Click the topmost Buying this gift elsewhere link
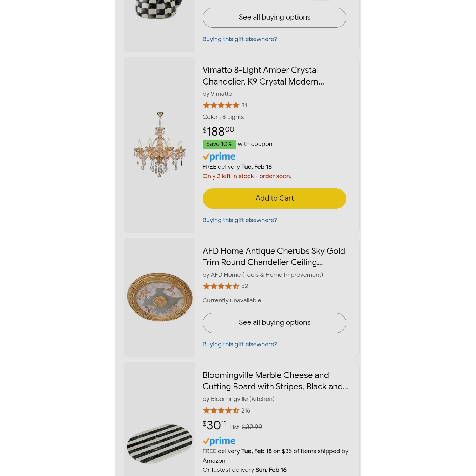The height and width of the screenshot is (476, 476). pos(240,39)
